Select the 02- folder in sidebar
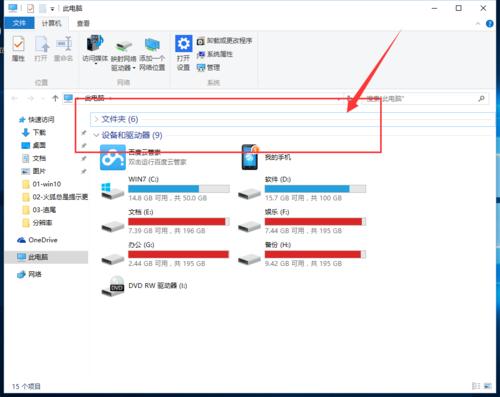The image size is (500, 397). pos(55,197)
